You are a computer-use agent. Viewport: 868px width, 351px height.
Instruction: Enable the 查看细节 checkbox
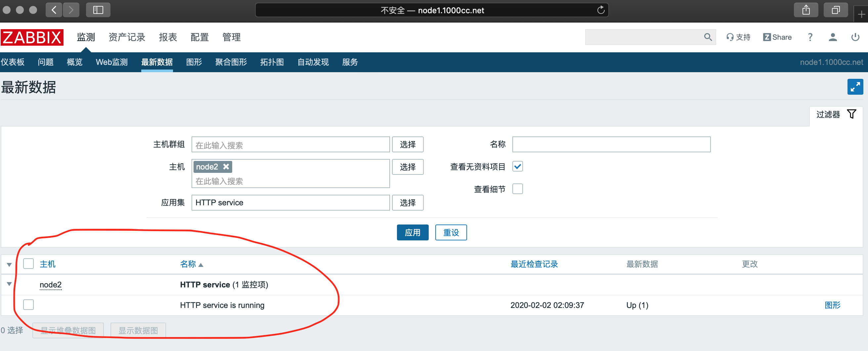pyautogui.click(x=517, y=189)
